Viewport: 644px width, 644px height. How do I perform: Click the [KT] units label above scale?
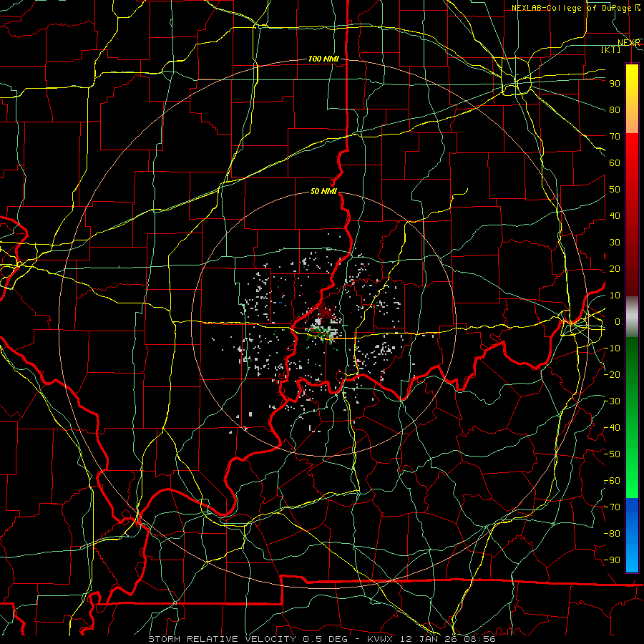pyautogui.click(x=611, y=49)
